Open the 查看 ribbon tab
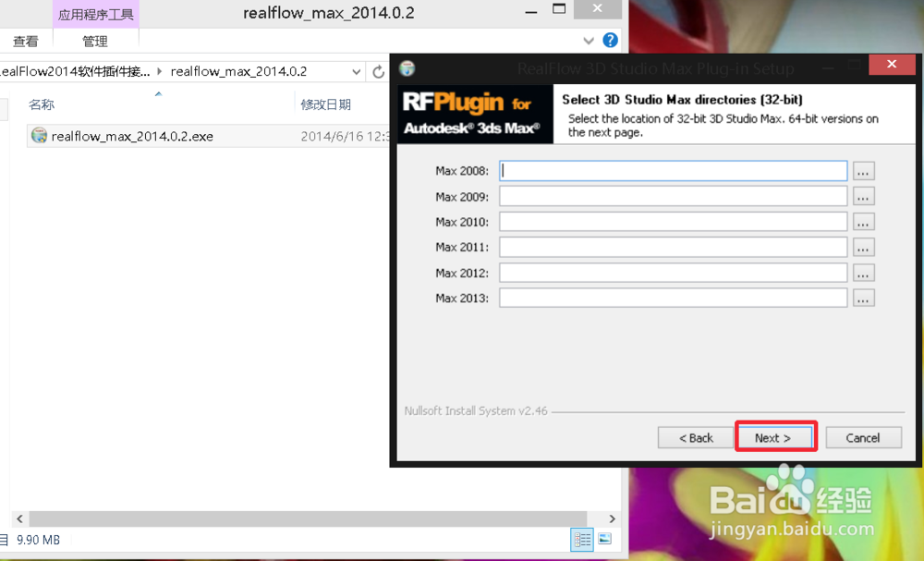924x561 pixels. tap(25, 42)
